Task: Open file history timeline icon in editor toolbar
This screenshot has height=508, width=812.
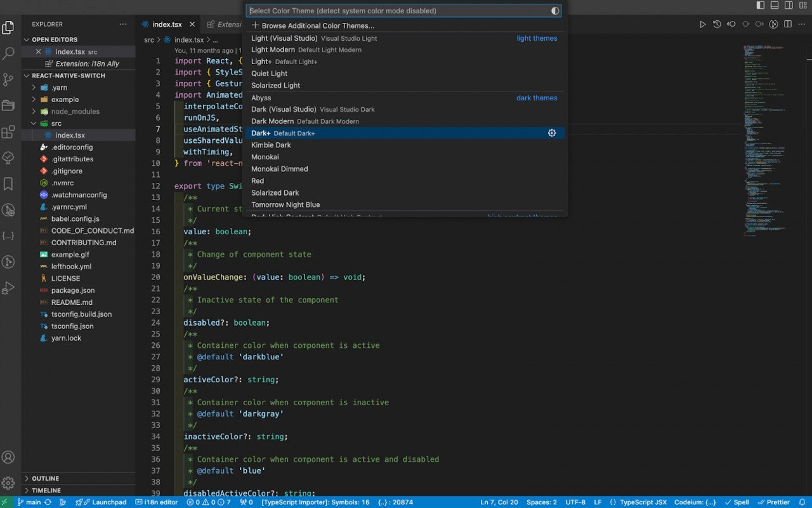Action: tap(717, 25)
